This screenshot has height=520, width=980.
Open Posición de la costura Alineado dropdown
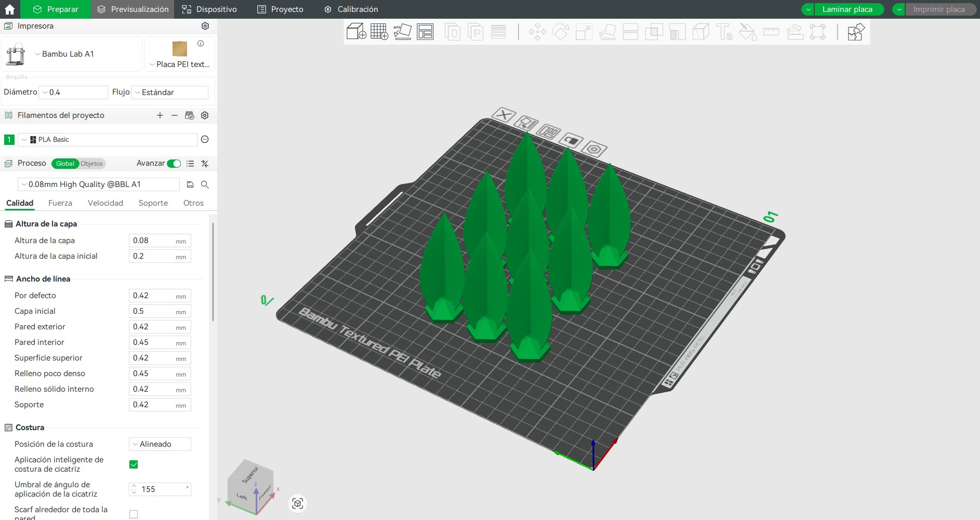click(x=160, y=444)
